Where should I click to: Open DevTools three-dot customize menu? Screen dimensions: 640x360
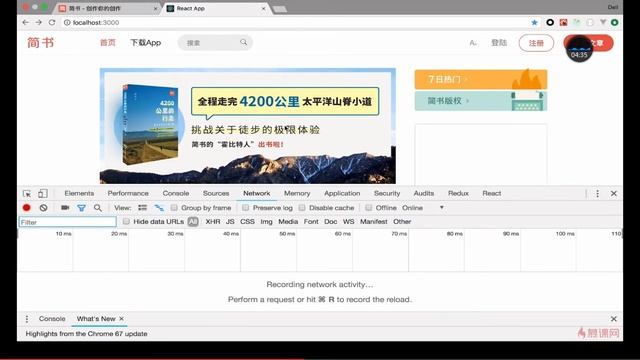pyautogui.click(x=598, y=193)
